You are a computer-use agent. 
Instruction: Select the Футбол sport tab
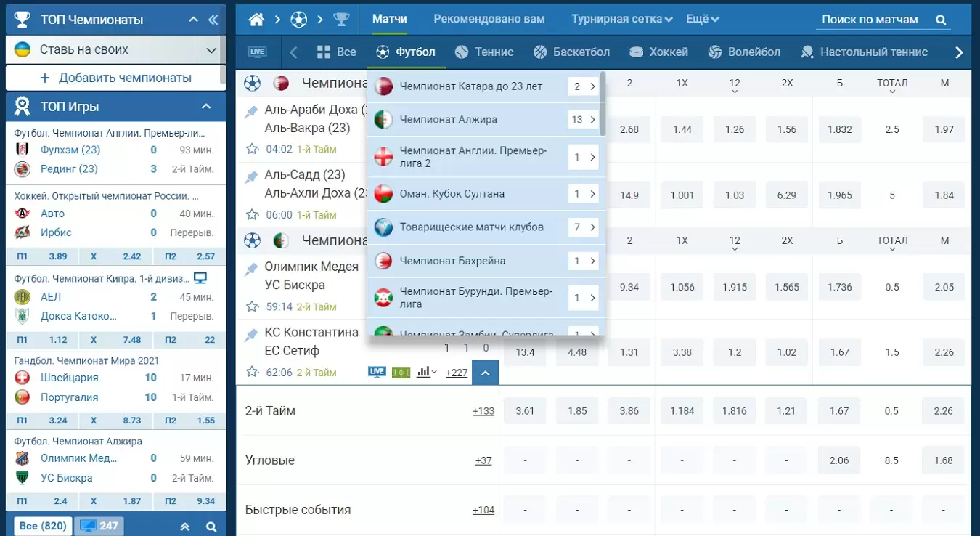coord(405,52)
